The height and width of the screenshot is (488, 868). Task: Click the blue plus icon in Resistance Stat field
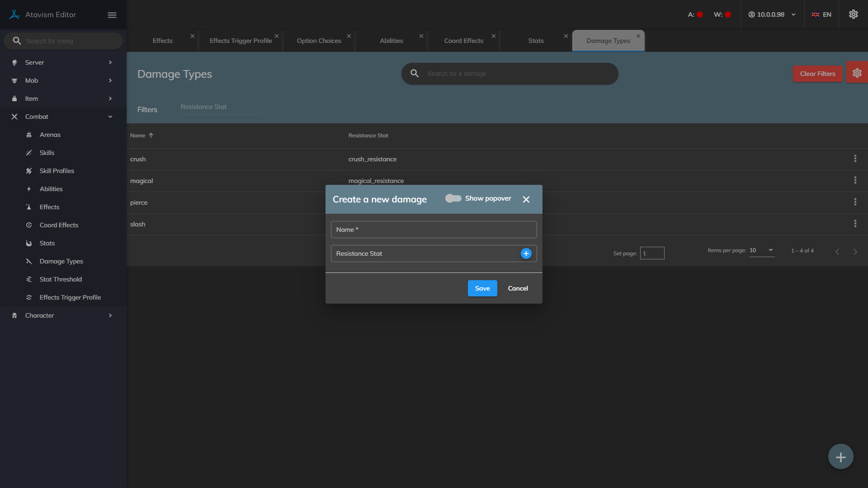526,253
